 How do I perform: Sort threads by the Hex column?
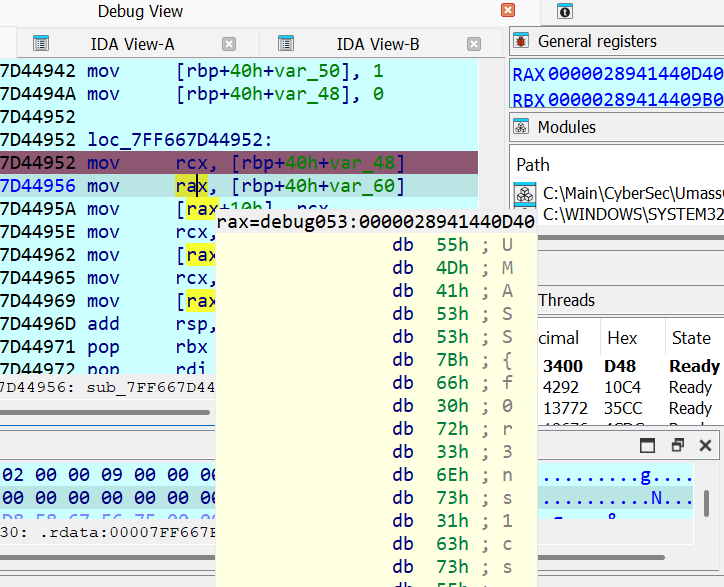[621, 338]
